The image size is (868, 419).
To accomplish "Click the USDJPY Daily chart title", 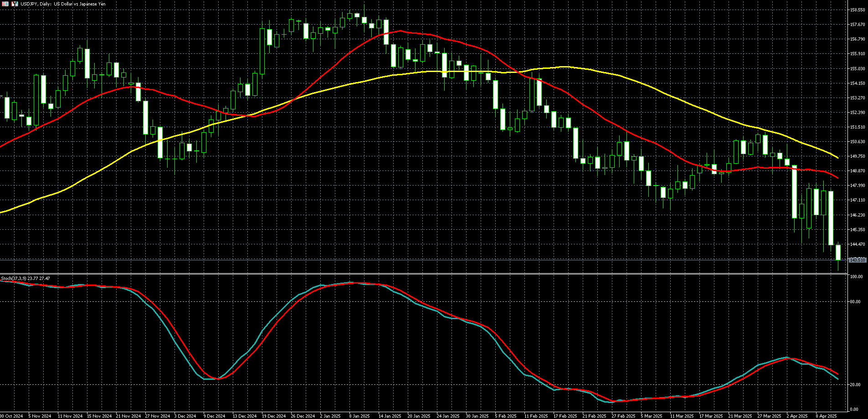I will click(63, 4).
